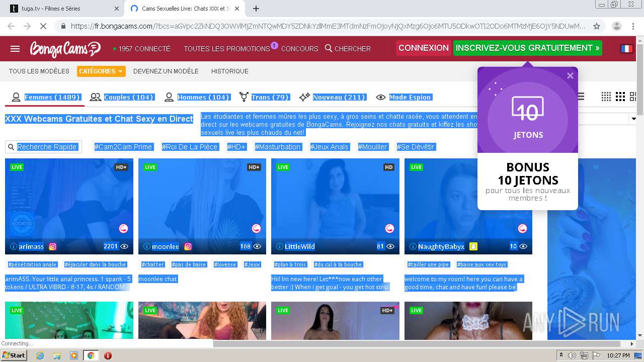Switch to the small grid view icon
The image size is (644, 362).
(606, 97)
